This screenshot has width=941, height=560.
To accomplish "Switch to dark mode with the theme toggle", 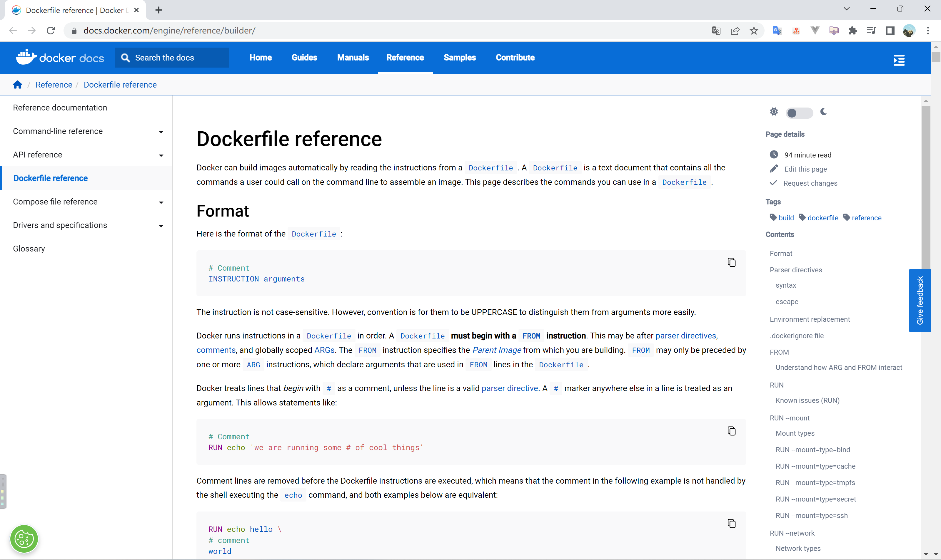I will pyautogui.click(x=799, y=113).
